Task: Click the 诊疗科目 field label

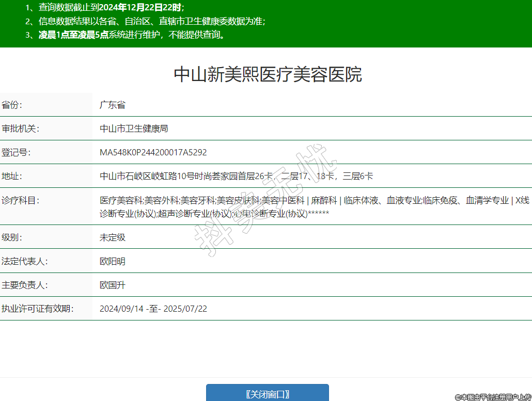Action: click(20, 200)
